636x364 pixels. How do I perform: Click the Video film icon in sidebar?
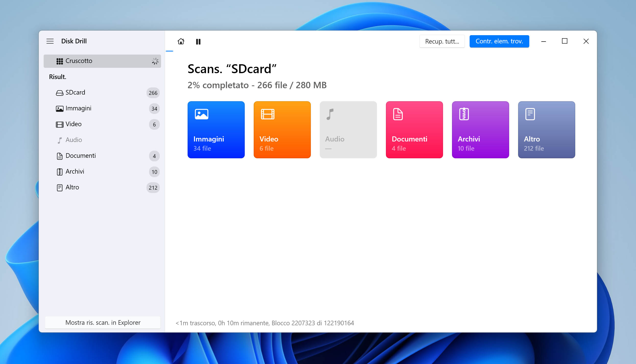click(59, 125)
